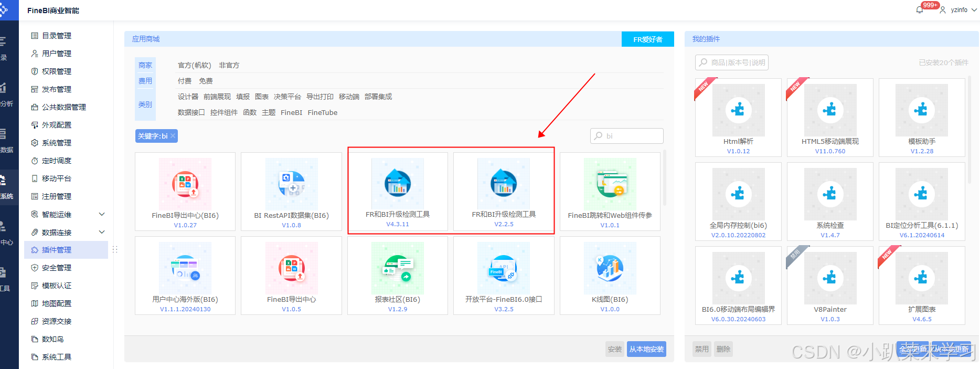This screenshot has height=369, width=980.
Task: Go to 发布管理
Action: 56,89
